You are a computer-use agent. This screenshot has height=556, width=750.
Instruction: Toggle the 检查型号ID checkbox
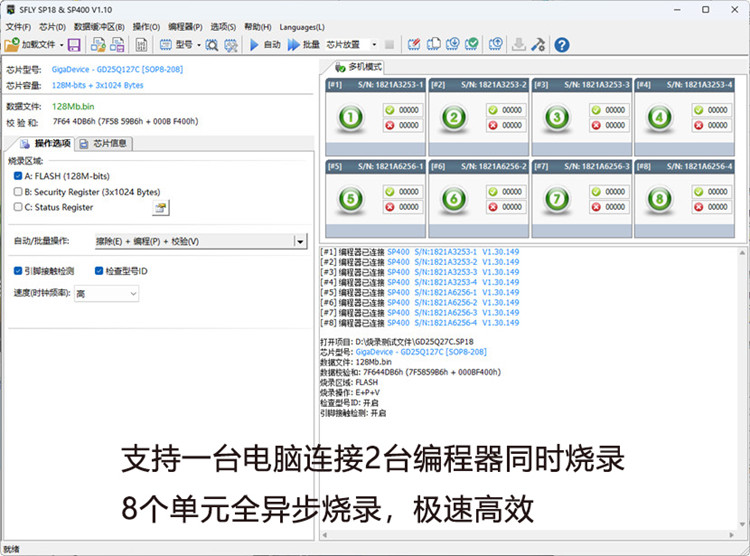[99, 271]
